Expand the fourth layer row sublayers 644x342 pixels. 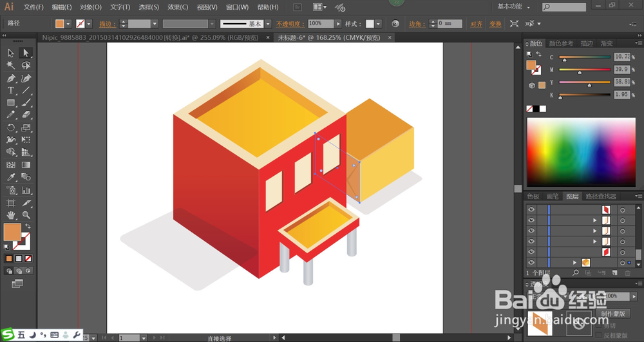(594, 242)
